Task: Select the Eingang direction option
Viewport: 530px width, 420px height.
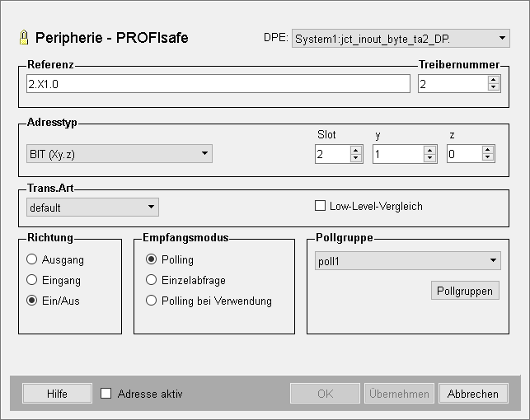Action: pyautogui.click(x=32, y=280)
